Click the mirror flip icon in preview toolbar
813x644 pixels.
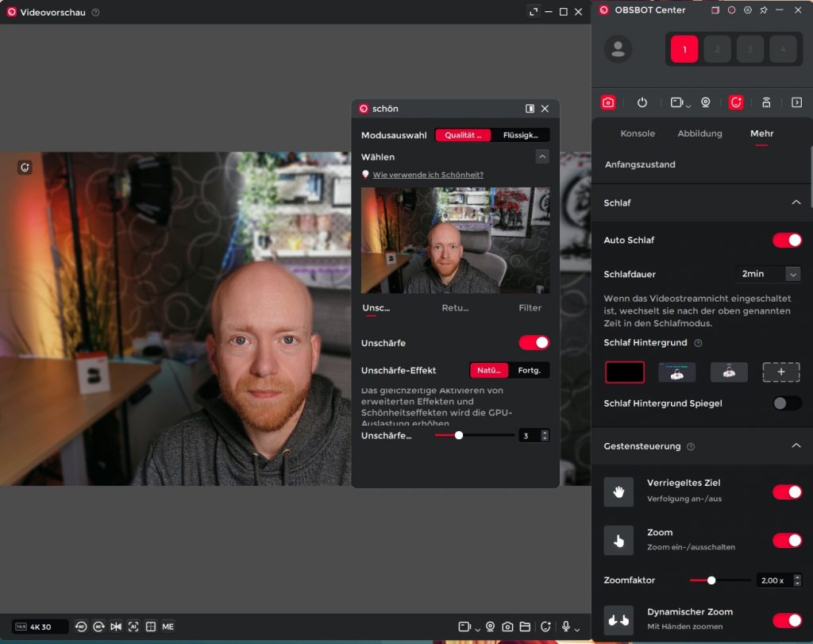tap(116, 627)
